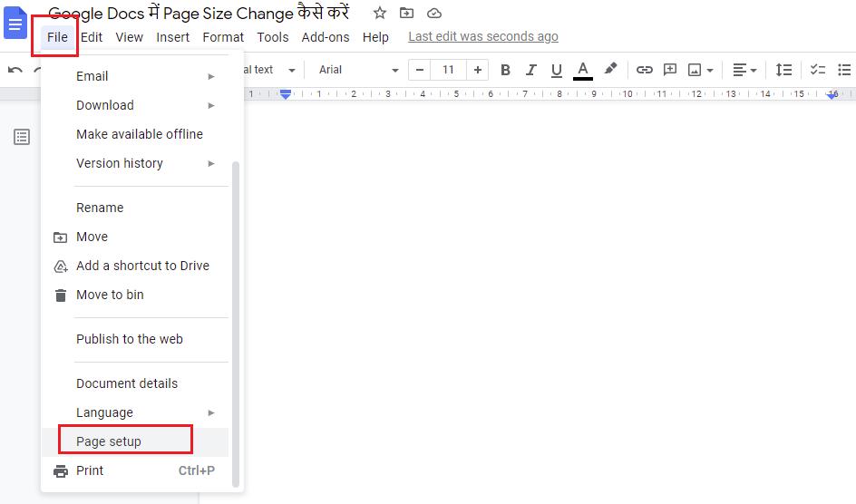This screenshot has height=504, width=856.
Task: Click the Undo arrow
Action: 15,70
